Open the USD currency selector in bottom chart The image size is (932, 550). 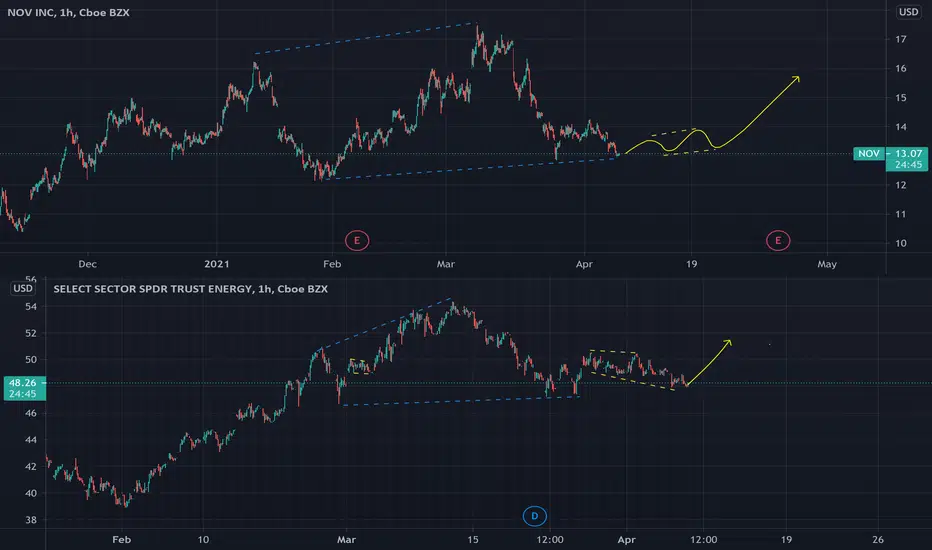[x=23, y=288]
